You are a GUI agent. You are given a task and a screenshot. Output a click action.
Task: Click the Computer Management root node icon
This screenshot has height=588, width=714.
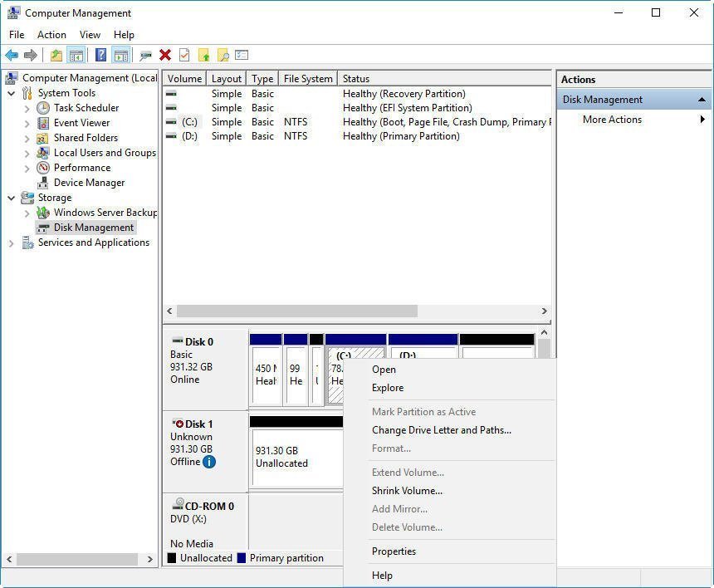coord(12,78)
